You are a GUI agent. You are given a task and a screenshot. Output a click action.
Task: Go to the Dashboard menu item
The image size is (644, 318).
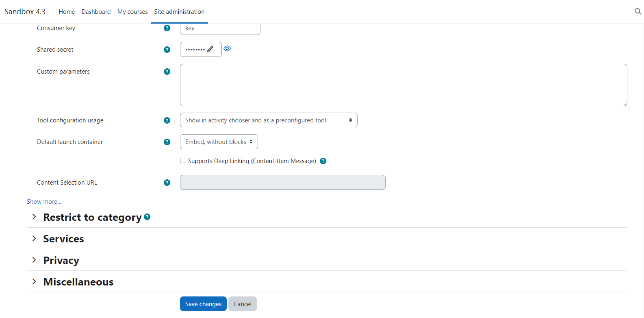[96, 12]
